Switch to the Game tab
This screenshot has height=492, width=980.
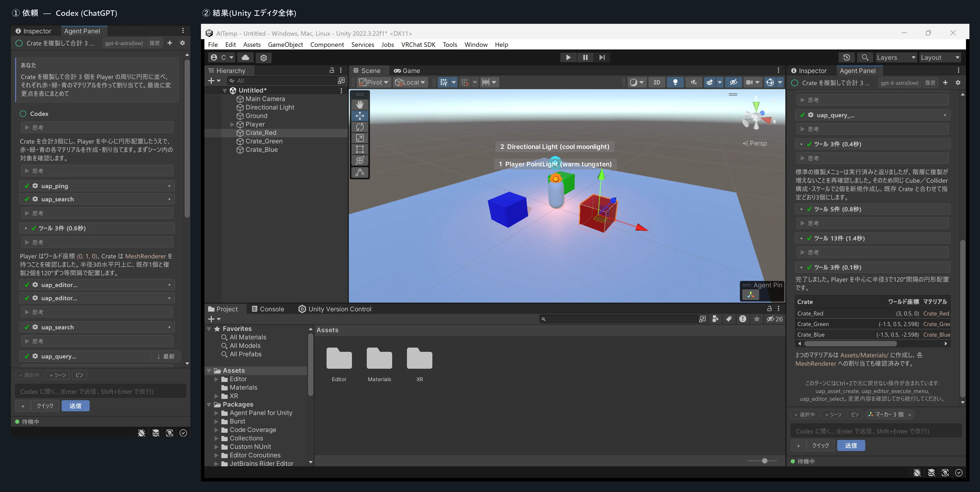click(407, 70)
